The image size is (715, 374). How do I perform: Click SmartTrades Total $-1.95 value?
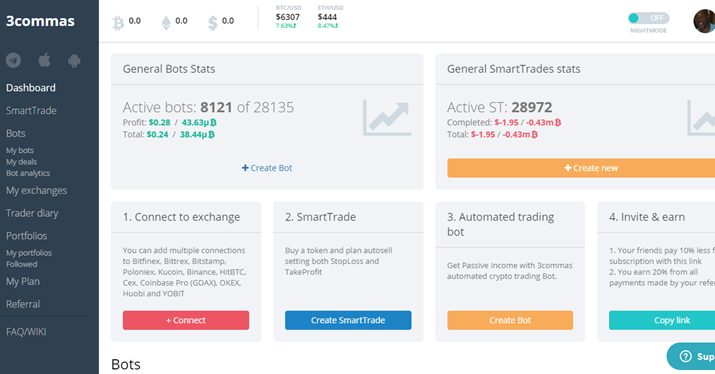point(483,135)
